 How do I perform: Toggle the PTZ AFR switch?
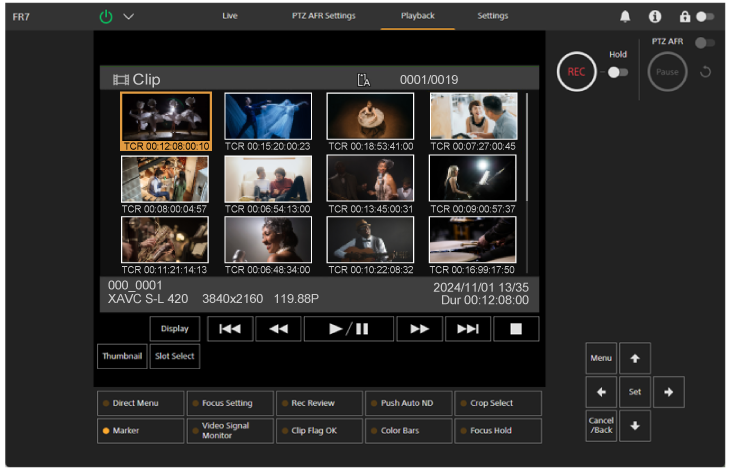[705, 43]
